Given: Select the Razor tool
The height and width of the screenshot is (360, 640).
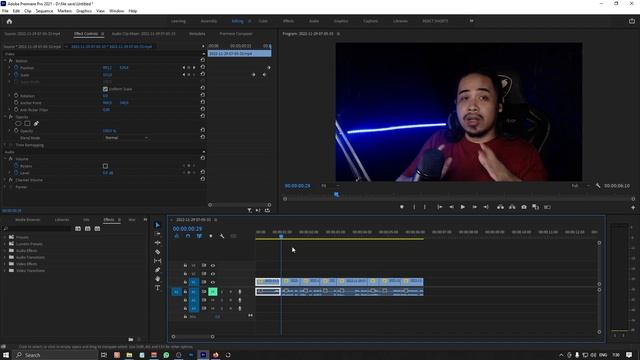Looking at the screenshot, I should click(158, 252).
